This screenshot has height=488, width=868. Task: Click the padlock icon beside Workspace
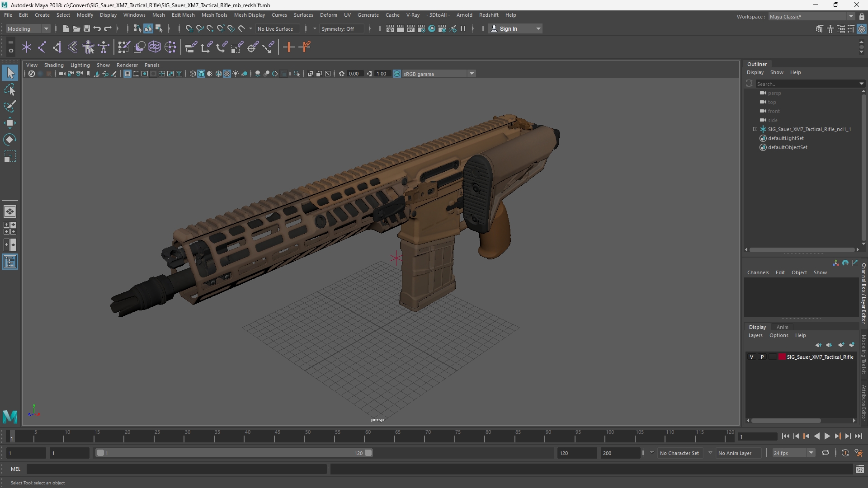pos(862,16)
